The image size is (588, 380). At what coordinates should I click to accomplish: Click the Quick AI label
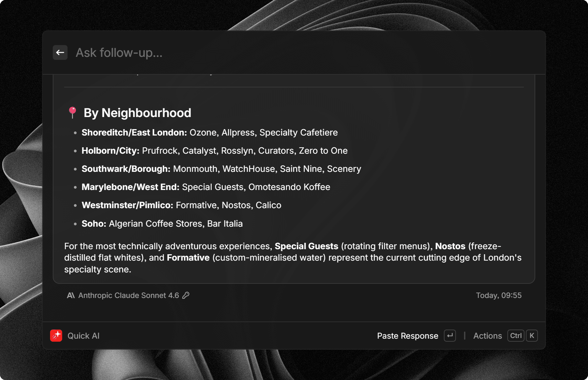coord(83,336)
